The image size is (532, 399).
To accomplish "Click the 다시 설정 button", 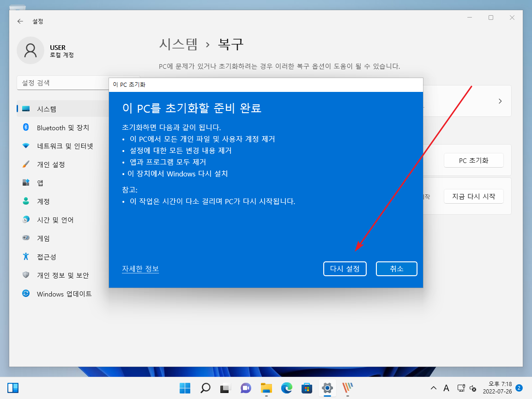I will point(345,269).
